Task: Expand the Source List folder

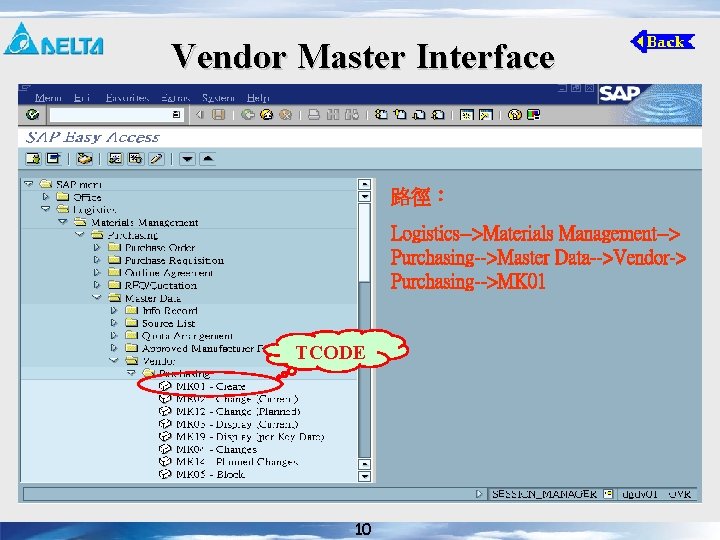Action: click(x=113, y=323)
